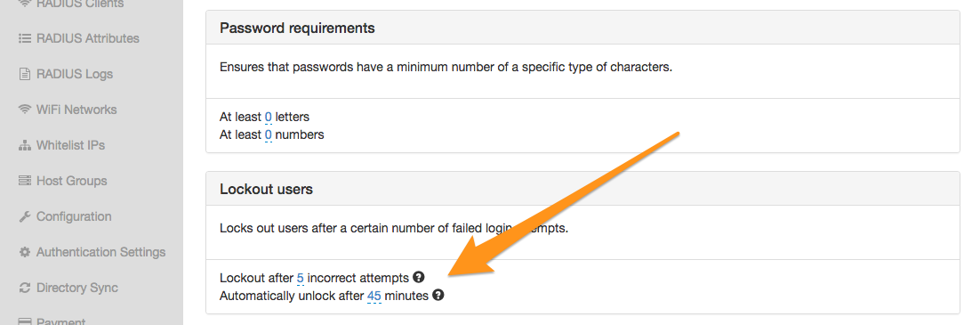Edit the minimum numbers value 0

[x=269, y=134]
